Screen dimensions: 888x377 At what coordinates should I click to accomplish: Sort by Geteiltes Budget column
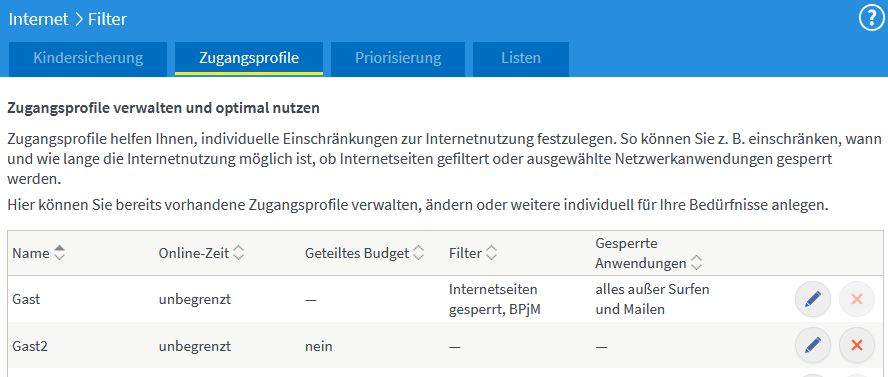(418, 253)
